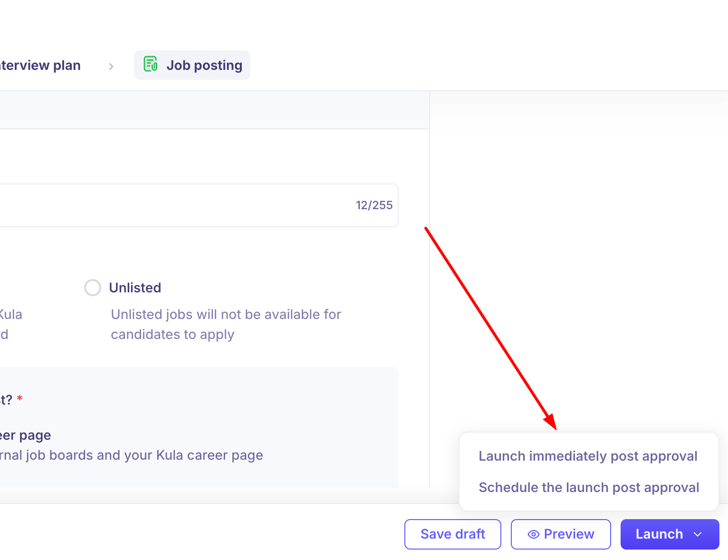Image resolution: width=728 pixels, height=560 pixels.
Task: Click the breadcrumb arrow after Interview plan
Action: pyautogui.click(x=111, y=66)
